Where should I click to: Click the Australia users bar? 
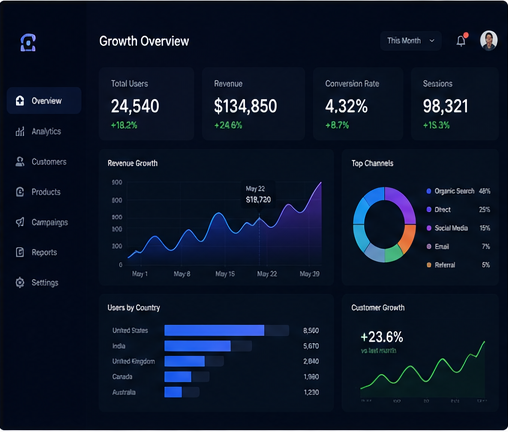[173, 392]
